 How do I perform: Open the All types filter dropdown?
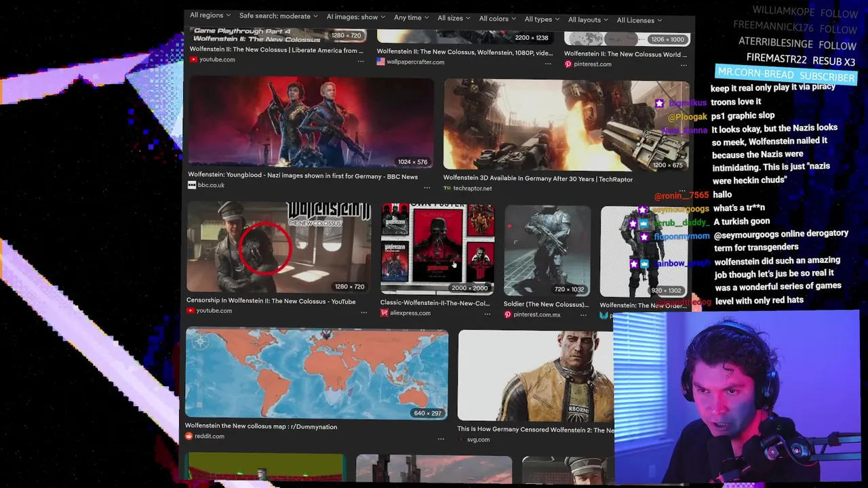[542, 20]
